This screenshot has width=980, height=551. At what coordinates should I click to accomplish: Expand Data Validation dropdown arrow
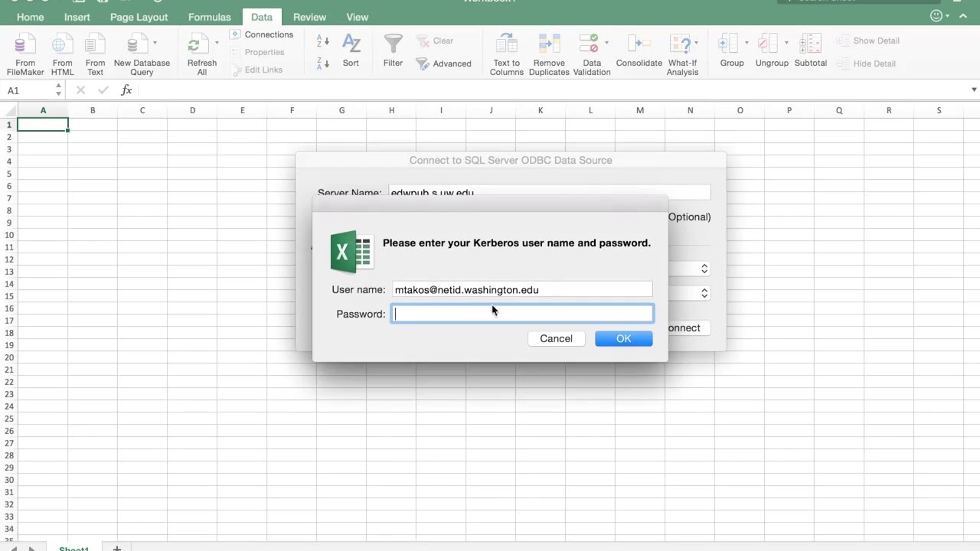(x=606, y=43)
